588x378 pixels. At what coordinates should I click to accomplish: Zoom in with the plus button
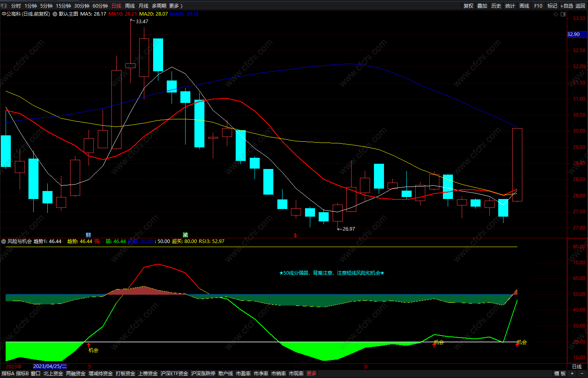point(572,373)
